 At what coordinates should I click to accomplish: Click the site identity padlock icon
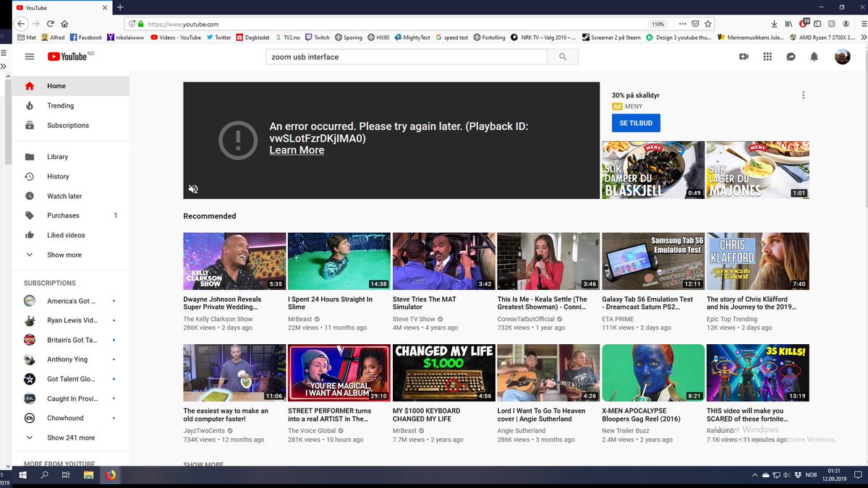[x=140, y=24]
